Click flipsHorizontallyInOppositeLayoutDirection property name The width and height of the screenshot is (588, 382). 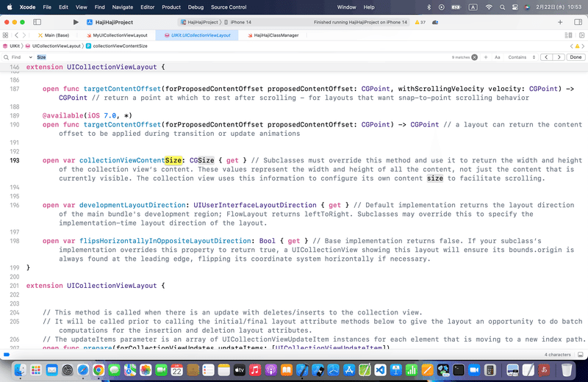[165, 241]
